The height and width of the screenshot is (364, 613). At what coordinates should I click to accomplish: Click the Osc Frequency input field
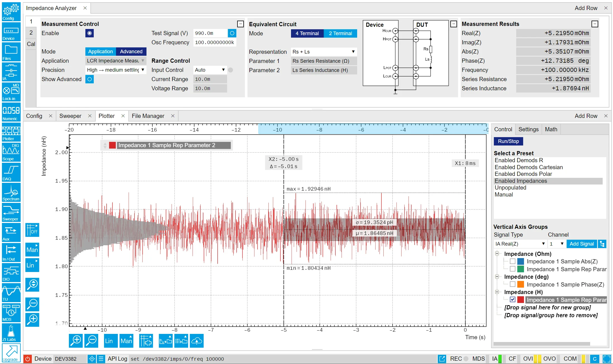[x=215, y=42]
